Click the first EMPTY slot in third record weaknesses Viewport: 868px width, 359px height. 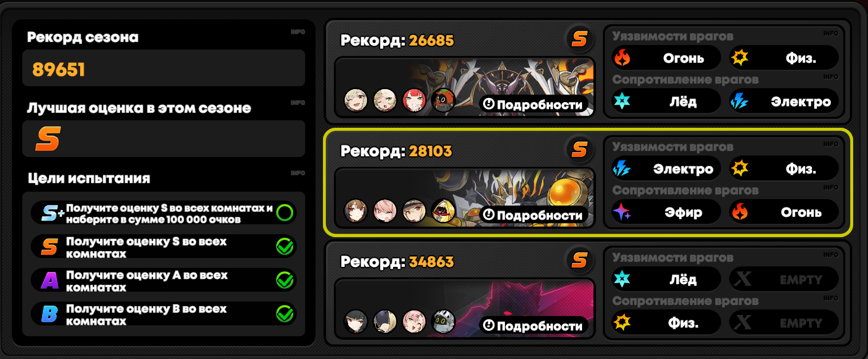[783, 279]
